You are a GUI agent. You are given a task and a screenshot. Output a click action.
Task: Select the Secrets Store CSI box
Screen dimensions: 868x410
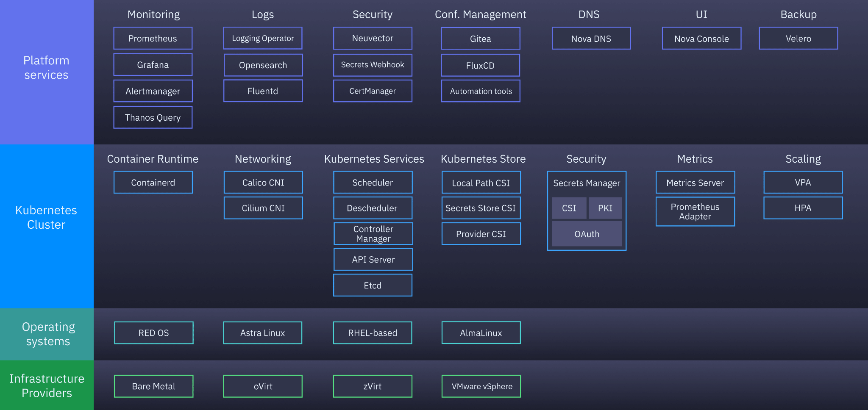[x=481, y=208]
